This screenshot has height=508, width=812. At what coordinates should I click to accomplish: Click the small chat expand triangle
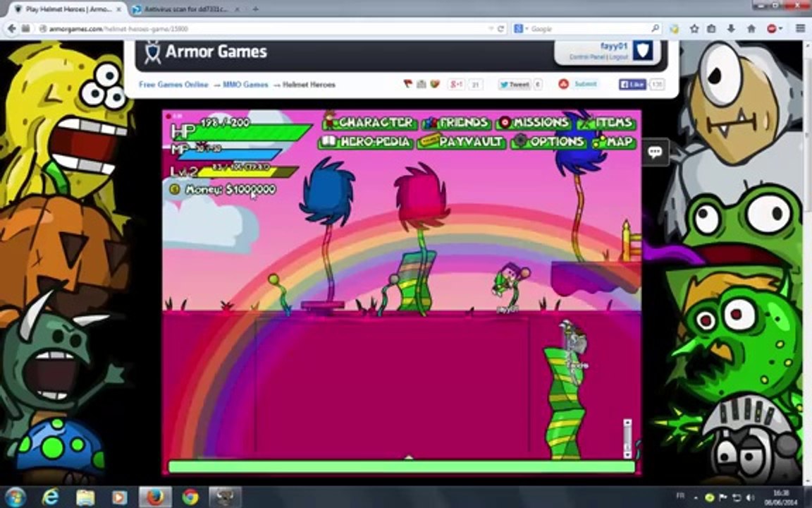(x=409, y=457)
